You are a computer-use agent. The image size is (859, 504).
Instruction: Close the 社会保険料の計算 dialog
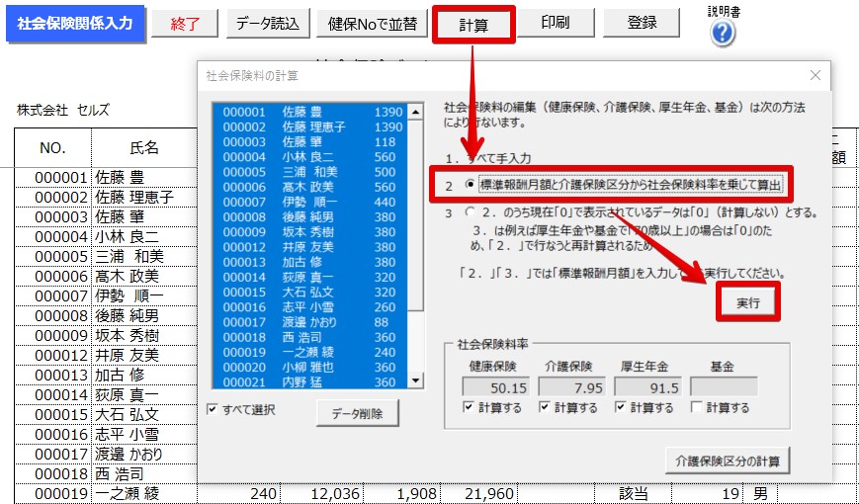coord(815,75)
